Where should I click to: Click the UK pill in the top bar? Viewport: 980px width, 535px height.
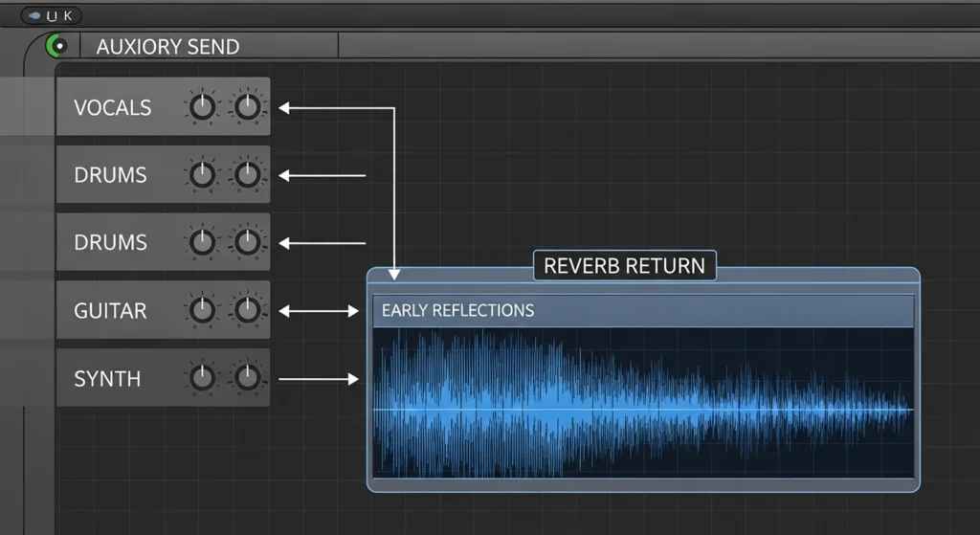tap(52, 15)
